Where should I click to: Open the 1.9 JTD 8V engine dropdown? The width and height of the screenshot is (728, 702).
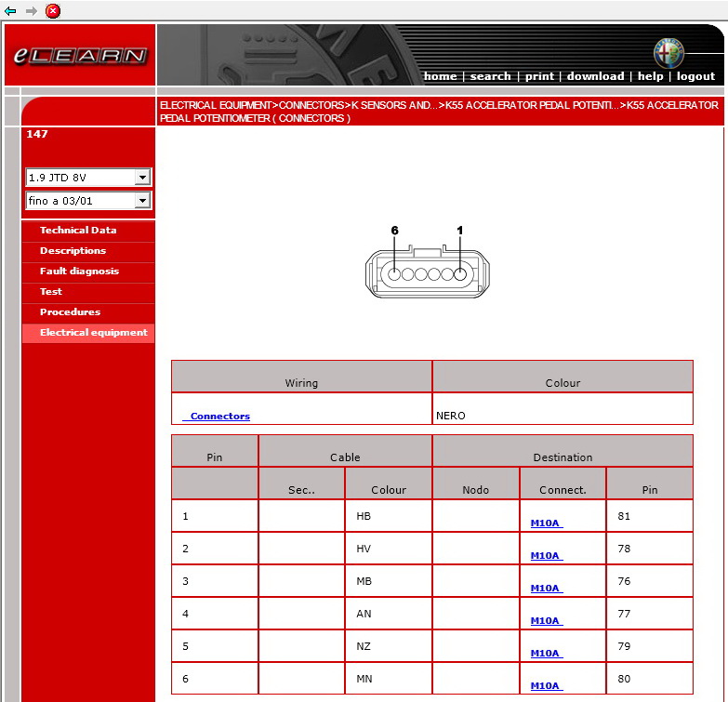tap(88, 178)
